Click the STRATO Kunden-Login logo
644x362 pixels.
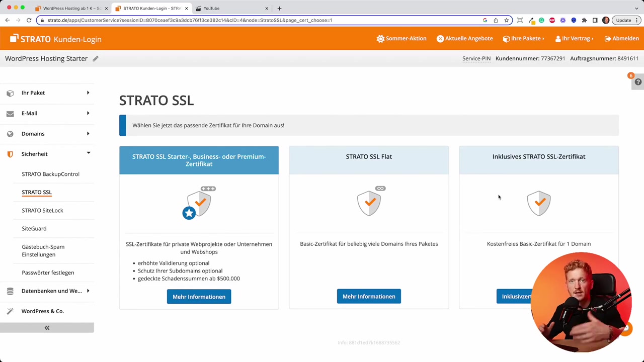pyautogui.click(x=55, y=39)
